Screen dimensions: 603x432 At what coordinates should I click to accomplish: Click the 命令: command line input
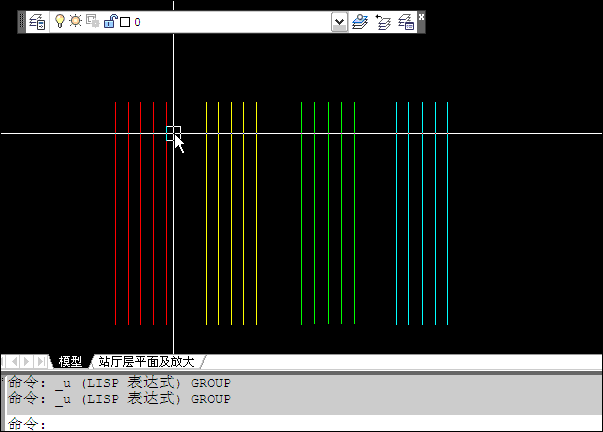(304, 424)
